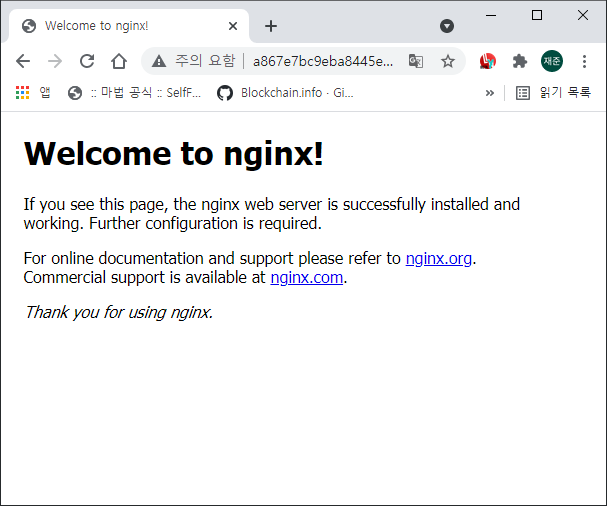Screen dimensions: 607x506
Task: Open the browser home page
Action: (119, 61)
